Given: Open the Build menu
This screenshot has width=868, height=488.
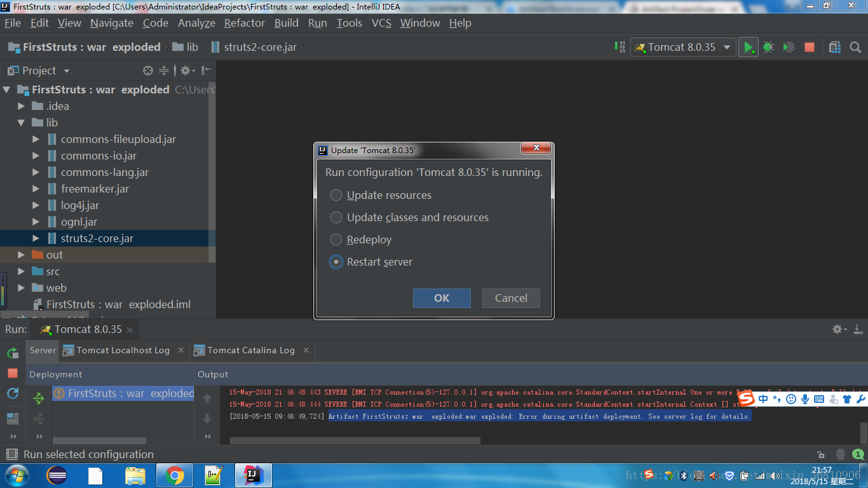Looking at the screenshot, I should 287,23.
